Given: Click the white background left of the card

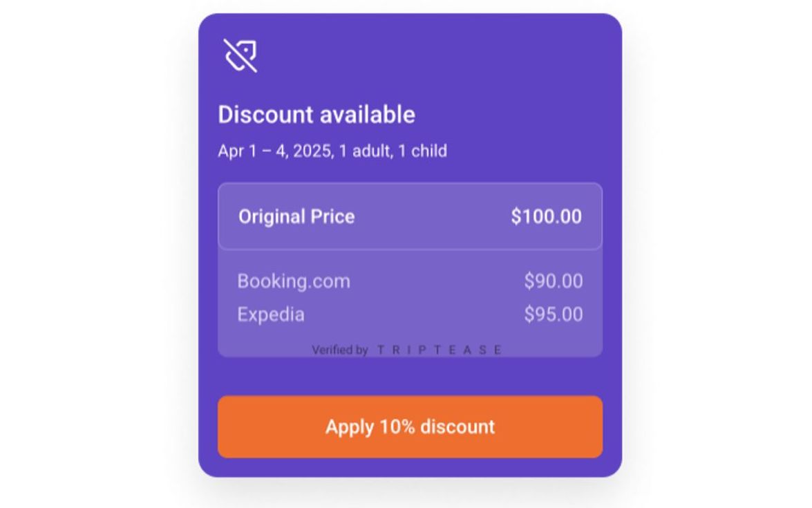Looking at the screenshot, I should point(97,249).
